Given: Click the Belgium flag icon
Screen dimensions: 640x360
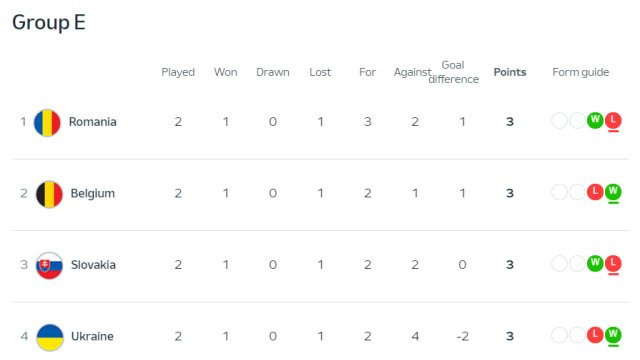Looking at the screenshot, I should 49,194.
